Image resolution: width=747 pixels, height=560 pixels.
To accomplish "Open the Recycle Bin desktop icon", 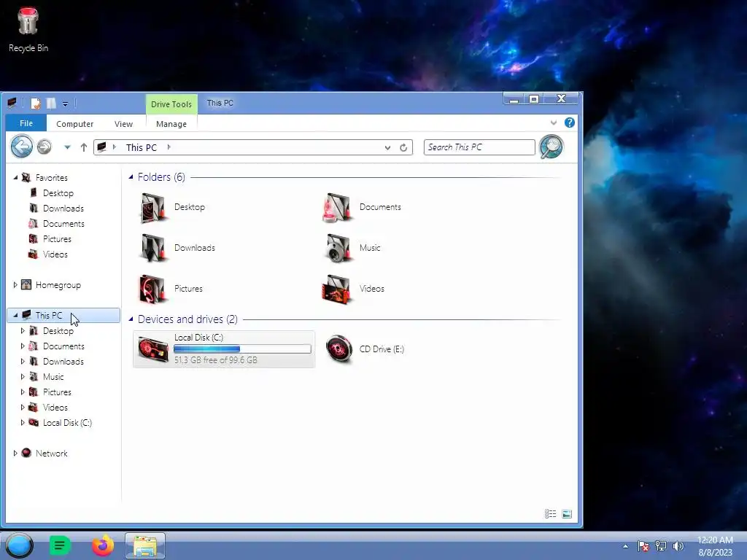I will click(28, 29).
